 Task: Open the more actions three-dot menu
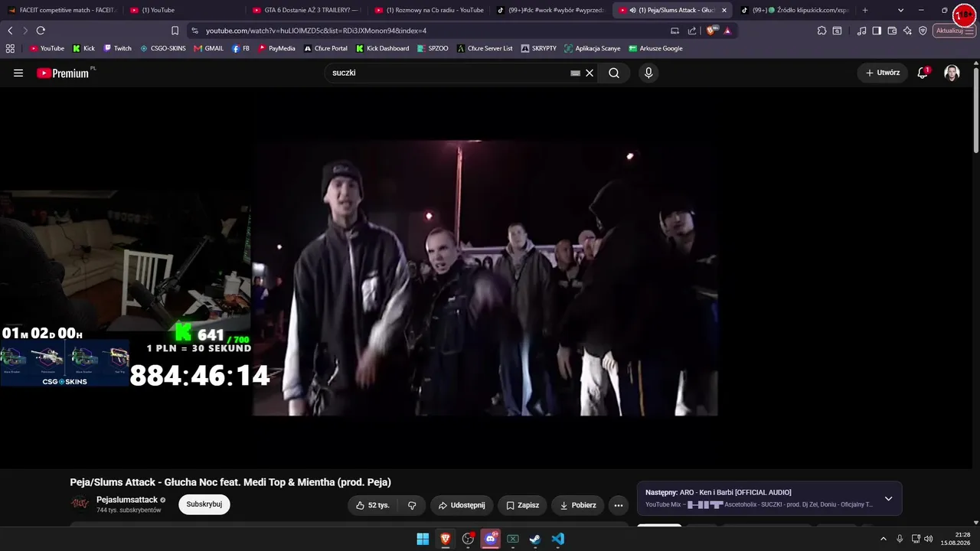coord(619,505)
